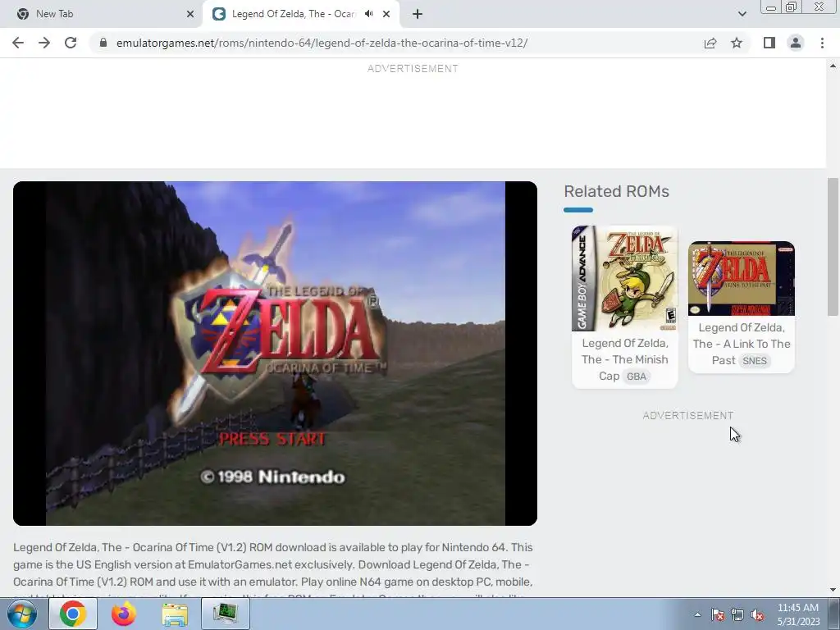Open the Minish Cap cover thumbnail
The image size is (840, 630).
coord(624,279)
